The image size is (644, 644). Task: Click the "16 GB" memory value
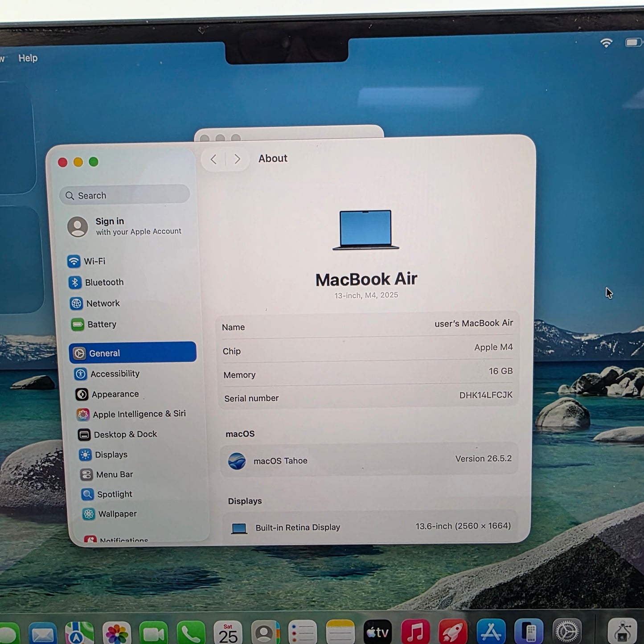(x=500, y=371)
